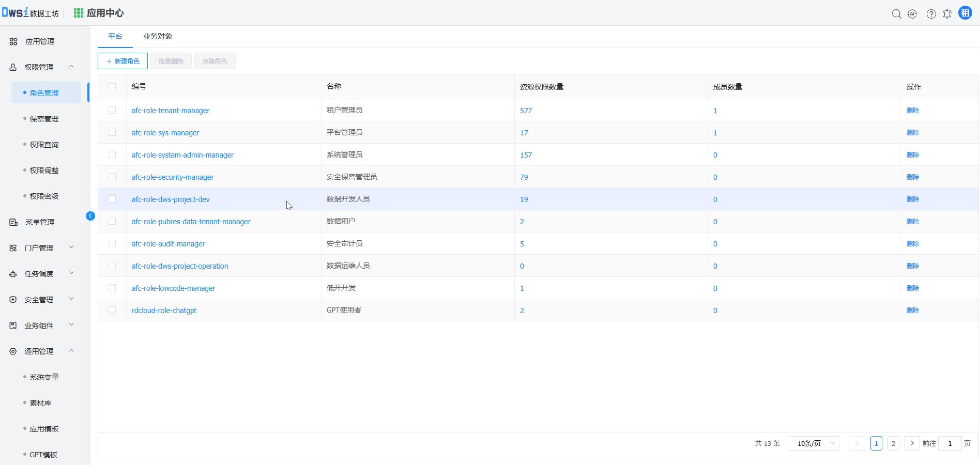Check the afc-role-tenant-manager row checkbox
The height and width of the screenshot is (465, 980).
click(112, 110)
